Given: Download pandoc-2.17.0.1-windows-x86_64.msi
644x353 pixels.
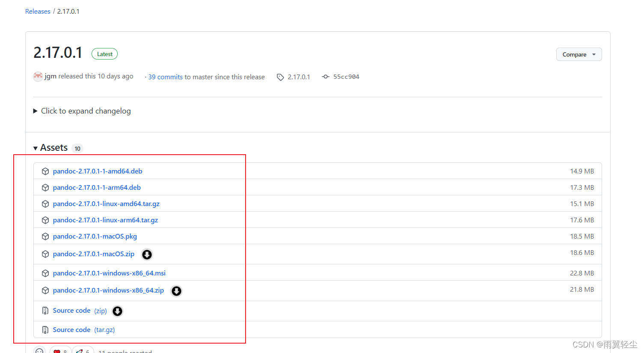Looking at the screenshot, I should (x=109, y=273).
